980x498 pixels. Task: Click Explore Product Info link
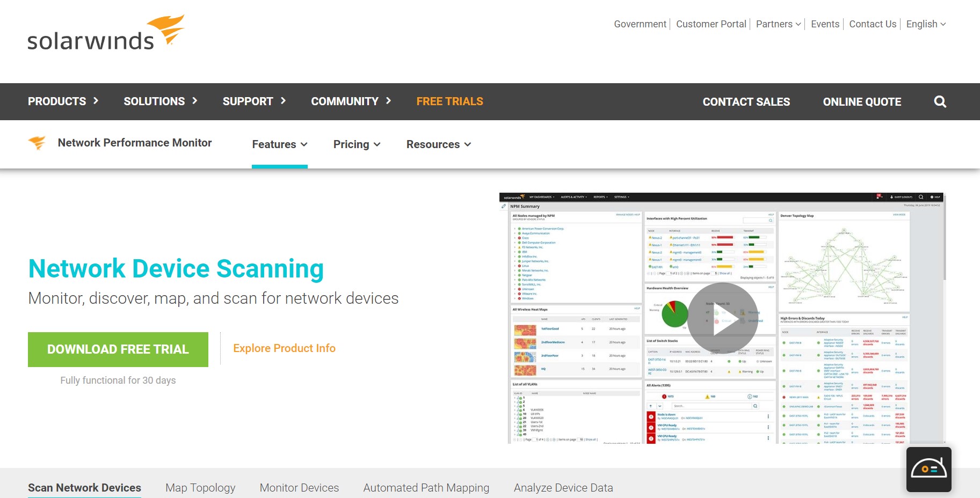(x=284, y=348)
